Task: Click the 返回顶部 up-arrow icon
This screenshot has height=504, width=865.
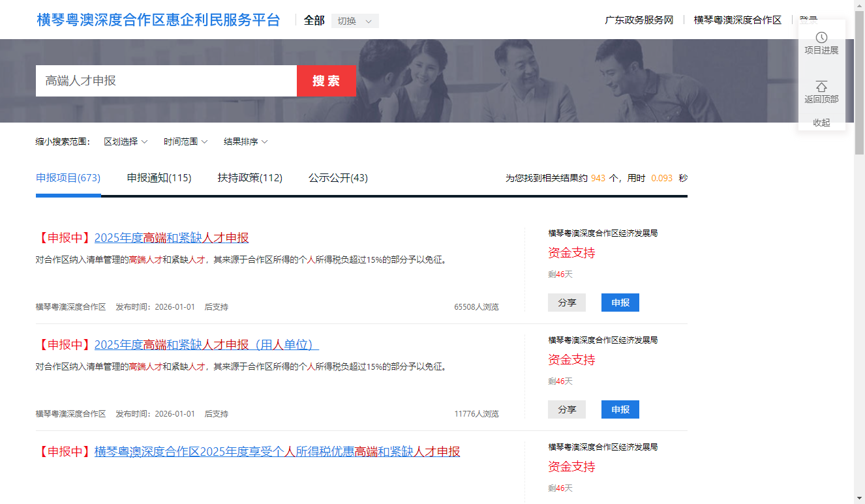Action: pyautogui.click(x=821, y=87)
